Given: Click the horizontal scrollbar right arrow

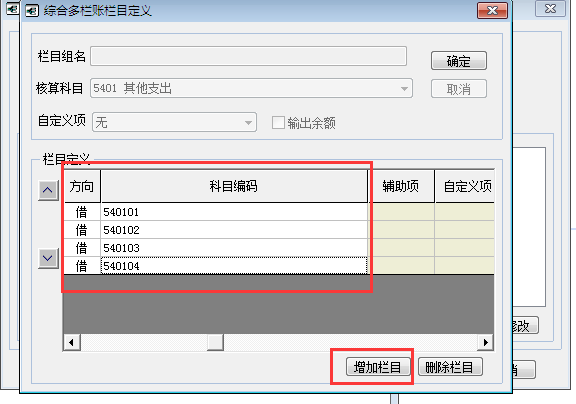Looking at the screenshot, I should [486, 343].
